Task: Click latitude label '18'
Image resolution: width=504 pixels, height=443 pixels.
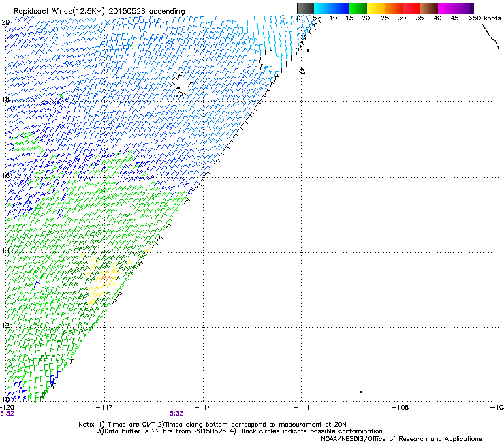Action: coord(5,99)
